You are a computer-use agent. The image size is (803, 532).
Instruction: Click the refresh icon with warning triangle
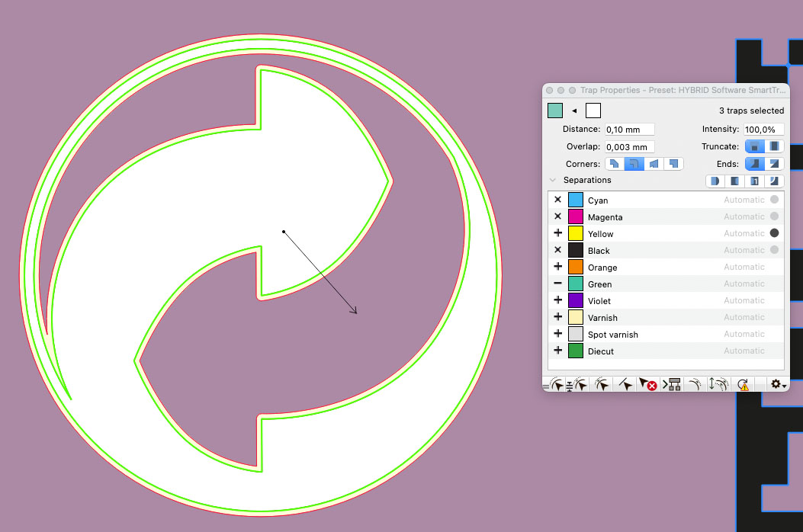pos(743,385)
